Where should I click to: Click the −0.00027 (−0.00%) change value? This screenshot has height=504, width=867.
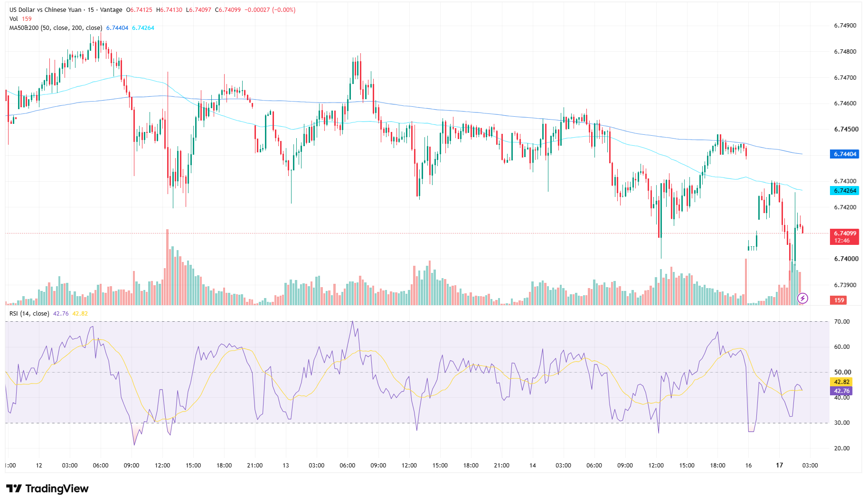coord(270,10)
